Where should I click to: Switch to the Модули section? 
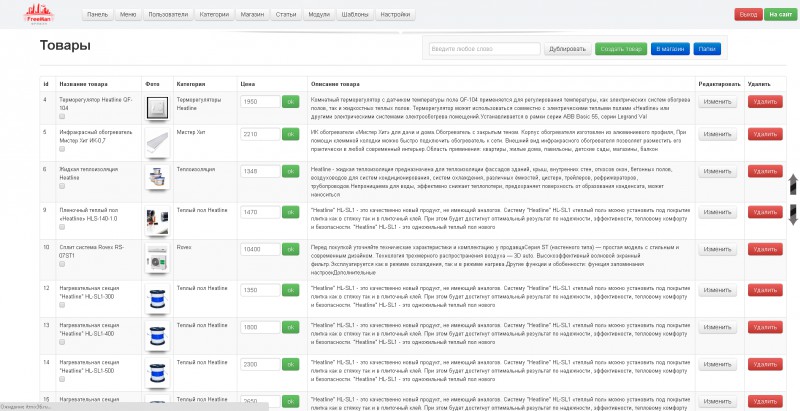(319, 15)
